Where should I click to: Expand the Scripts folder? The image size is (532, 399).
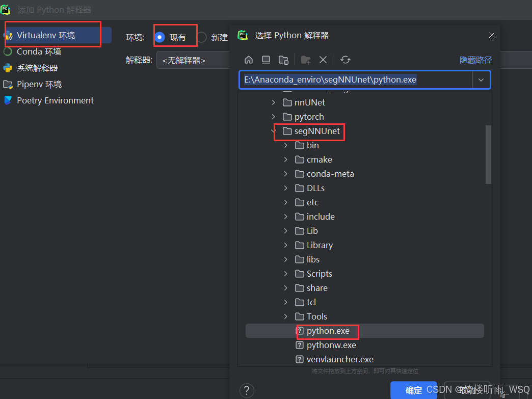(x=286, y=274)
